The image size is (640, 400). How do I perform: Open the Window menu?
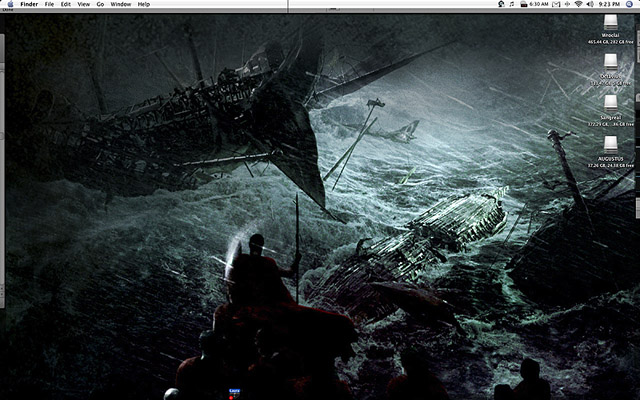pos(121,4)
